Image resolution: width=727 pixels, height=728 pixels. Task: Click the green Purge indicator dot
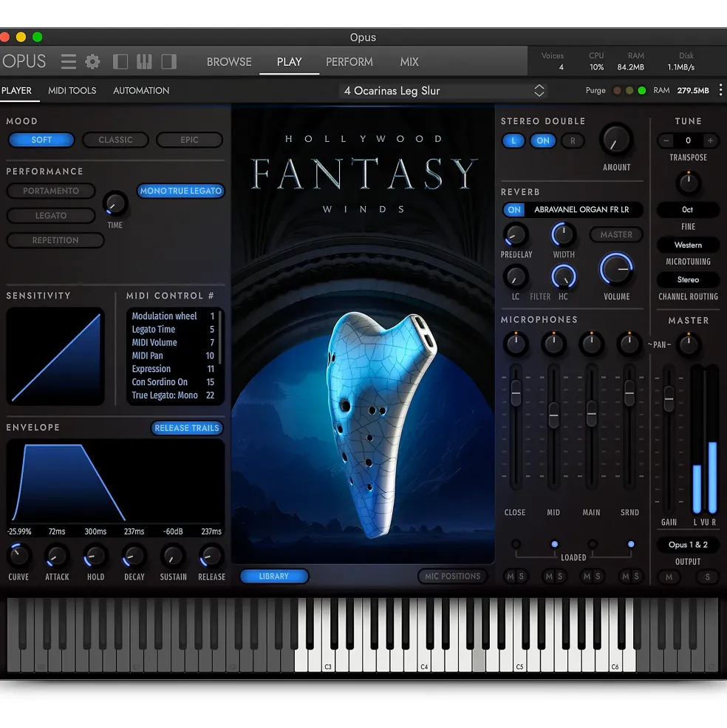642,90
